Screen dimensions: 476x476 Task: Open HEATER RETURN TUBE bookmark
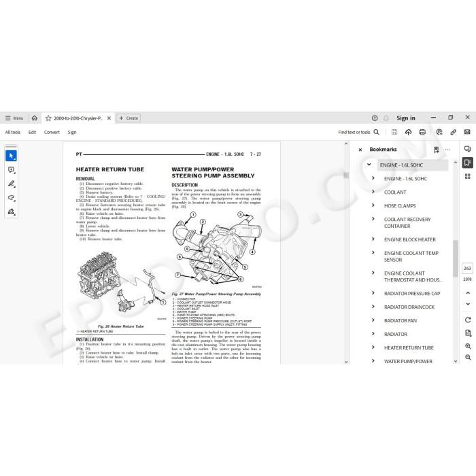tap(409, 348)
